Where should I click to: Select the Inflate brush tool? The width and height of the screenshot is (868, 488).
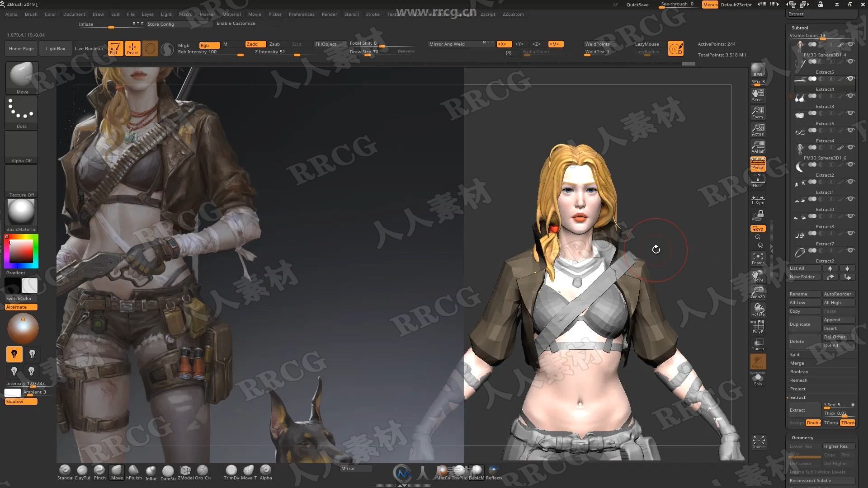click(x=151, y=472)
